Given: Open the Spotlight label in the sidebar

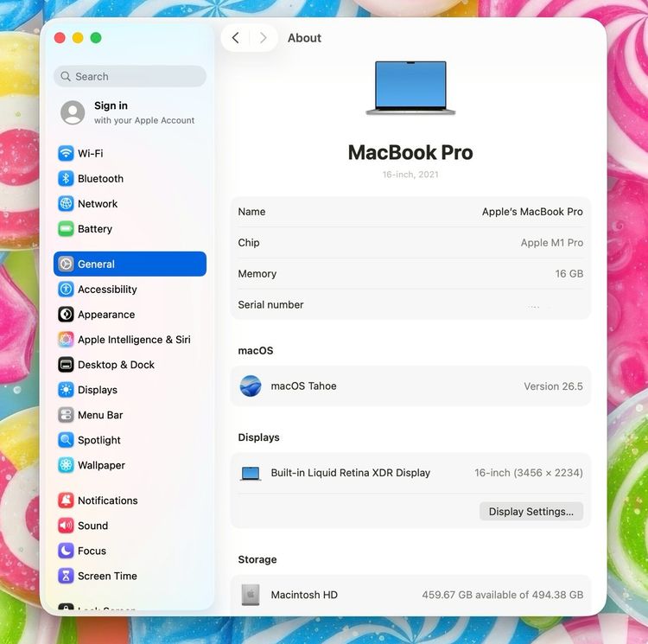Looking at the screenshot, I should (x=99, y=440).
